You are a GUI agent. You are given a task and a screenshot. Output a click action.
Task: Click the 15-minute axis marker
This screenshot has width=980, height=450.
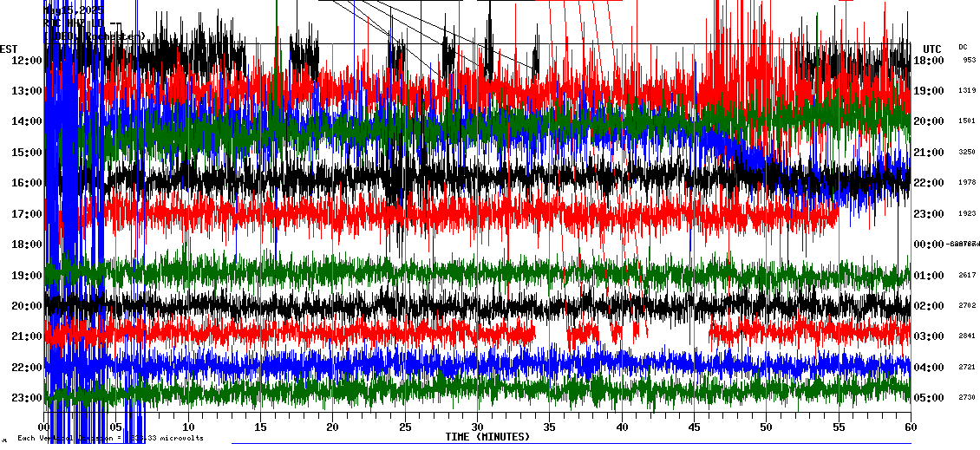pos(261,427)
